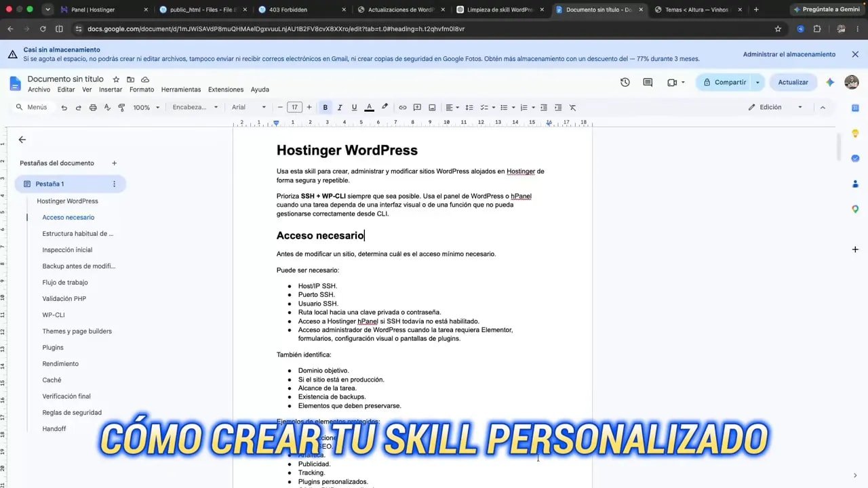This screenshot has height=488, width=868.
Task: Close the document tabs panel arrow
Action: coord(22,140)
